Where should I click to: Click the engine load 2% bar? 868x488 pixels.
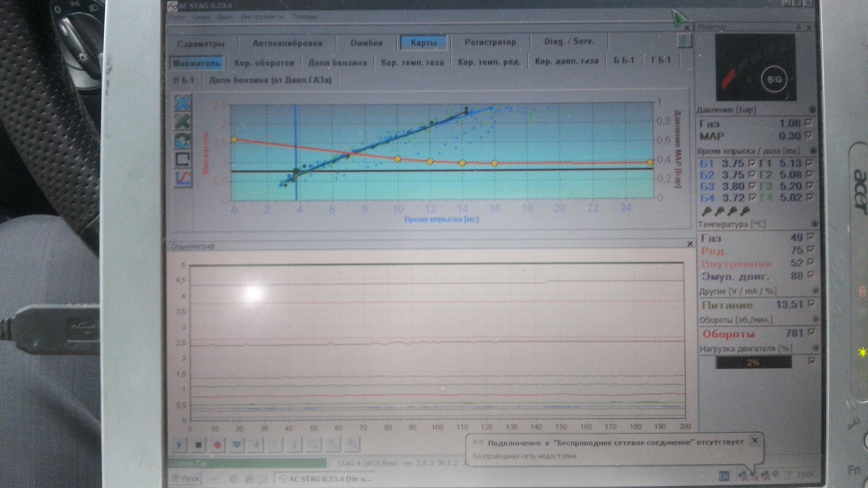click(753, 363)
